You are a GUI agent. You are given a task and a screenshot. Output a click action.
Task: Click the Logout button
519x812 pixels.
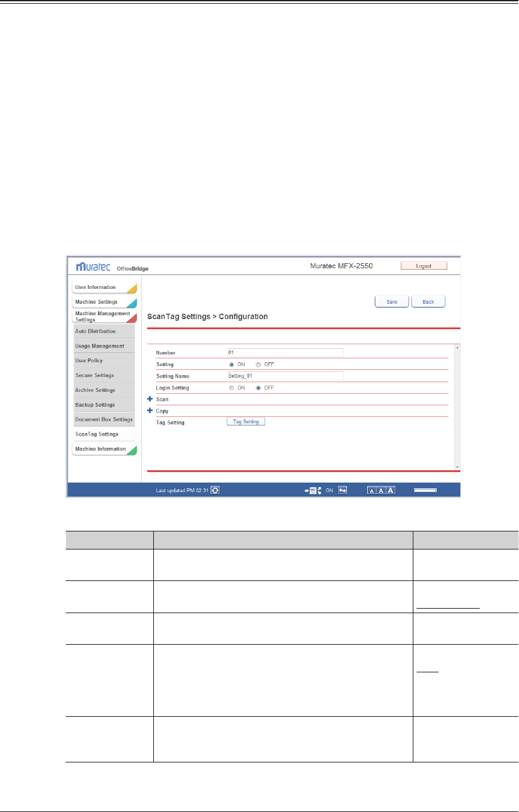[424, 265]
